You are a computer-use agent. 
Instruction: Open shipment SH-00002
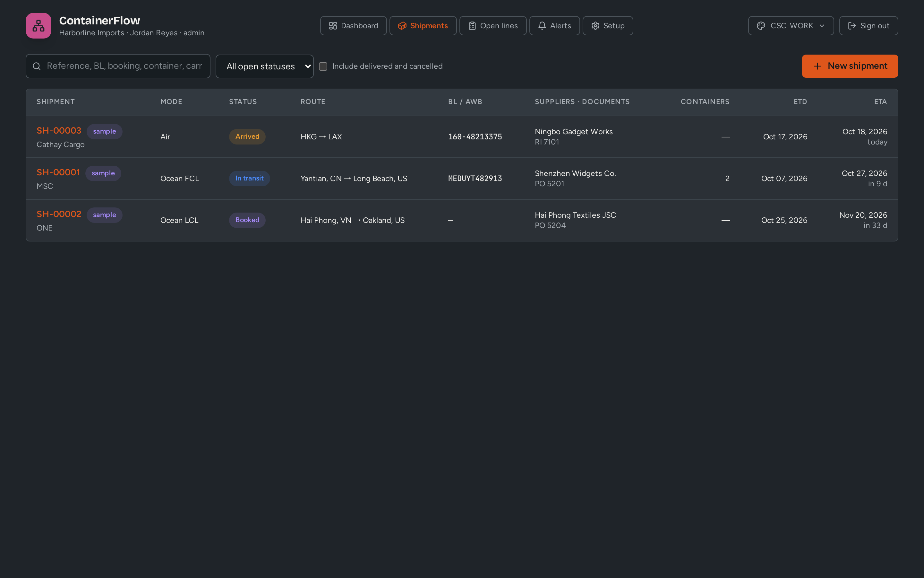coord(59,214)
